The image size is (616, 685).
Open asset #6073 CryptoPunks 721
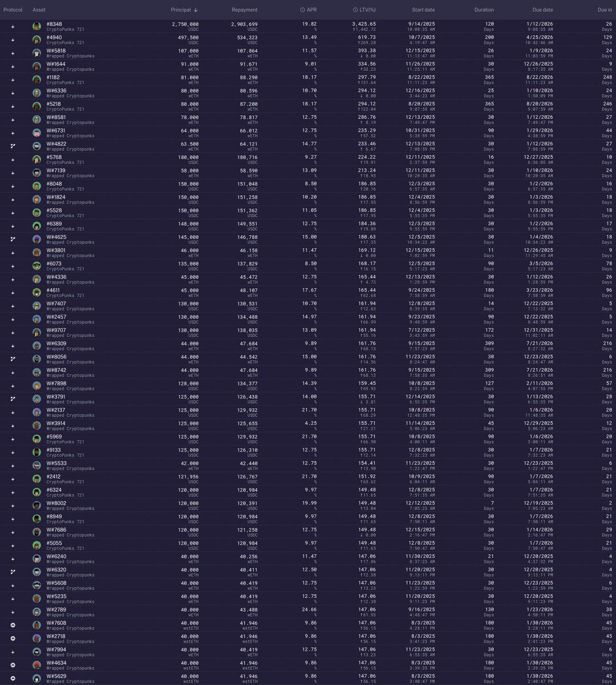(x=65, y=266)
